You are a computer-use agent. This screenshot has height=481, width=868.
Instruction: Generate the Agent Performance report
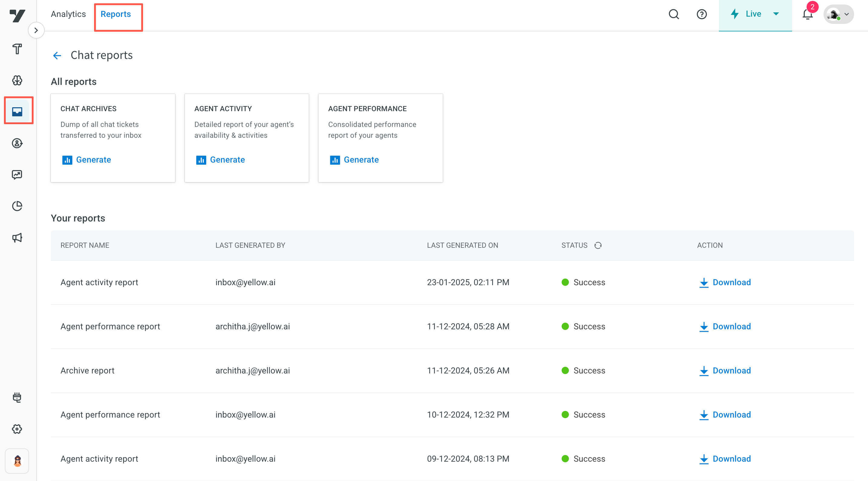[x=354, y=160]
